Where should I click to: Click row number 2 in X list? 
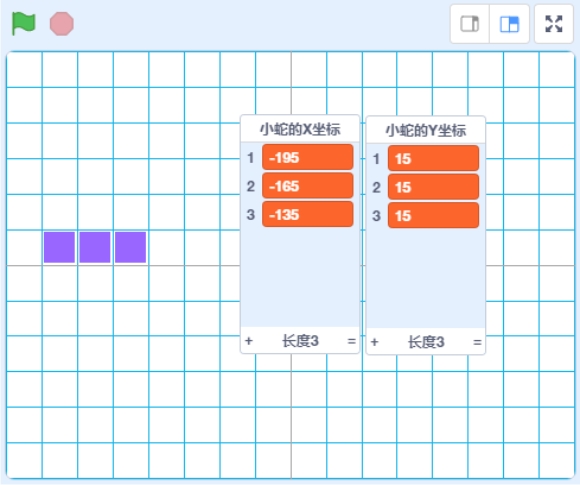(x=251, y=186)
